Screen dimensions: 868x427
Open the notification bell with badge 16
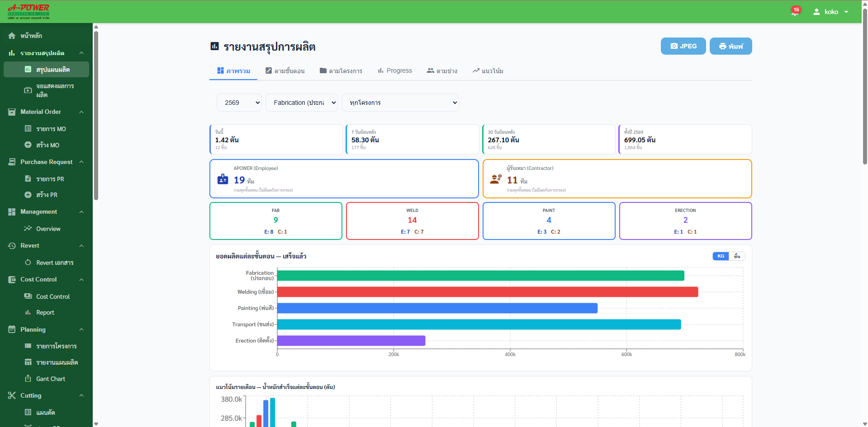tap(795, 12)
